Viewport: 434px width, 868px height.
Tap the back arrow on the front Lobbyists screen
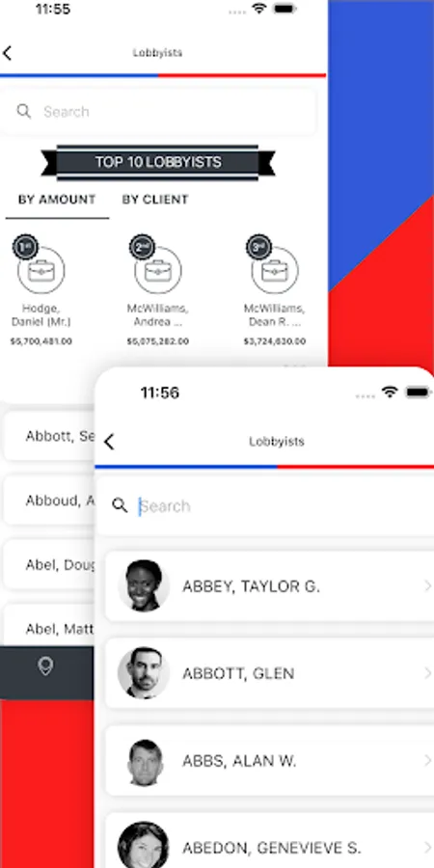109,442
